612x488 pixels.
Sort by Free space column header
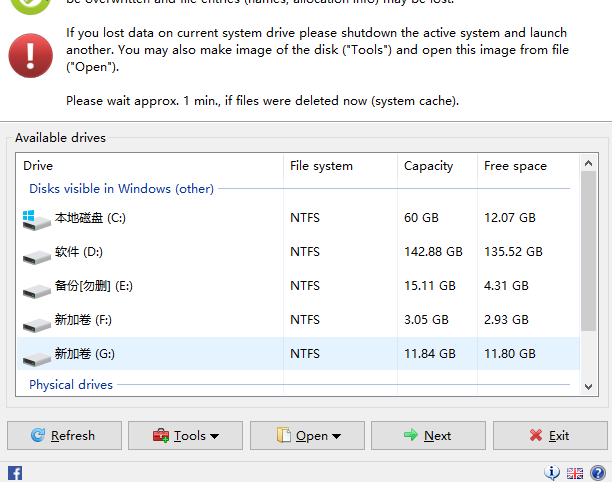(515, 166)
